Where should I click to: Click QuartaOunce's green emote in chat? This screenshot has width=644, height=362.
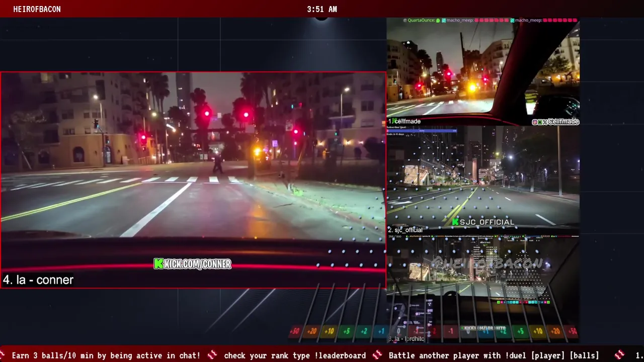[438, 21]
